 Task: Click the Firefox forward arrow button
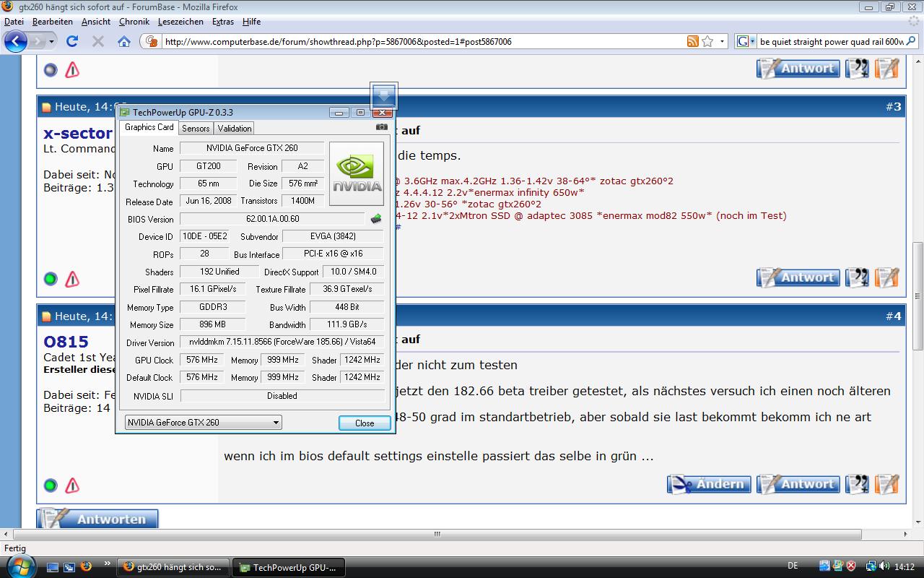37,41
